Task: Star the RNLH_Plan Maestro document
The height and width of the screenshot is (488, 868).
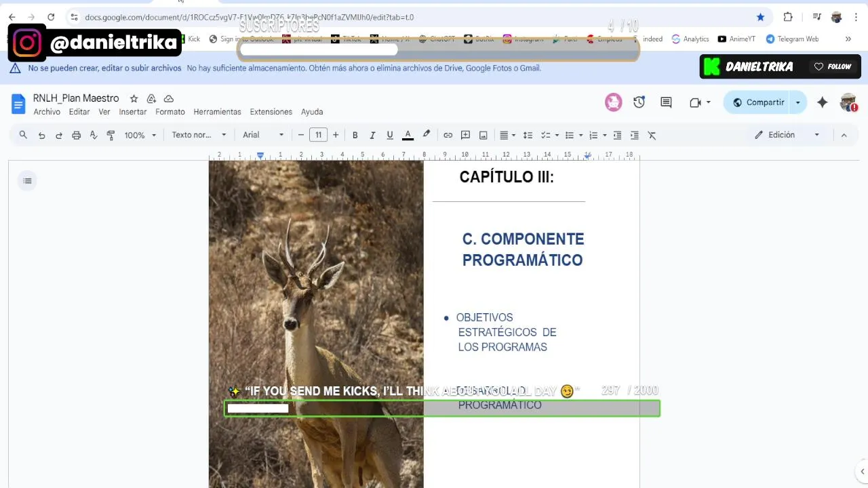Action: click(134, 98)
